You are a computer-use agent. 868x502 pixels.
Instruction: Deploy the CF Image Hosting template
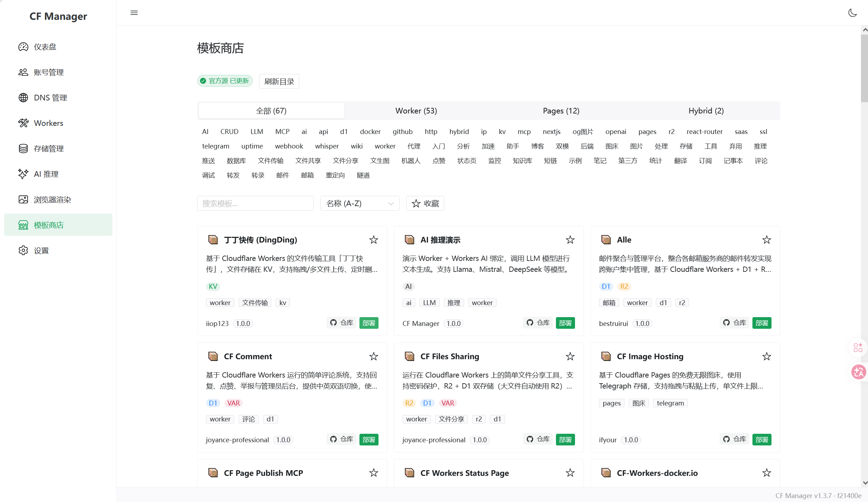762,439
